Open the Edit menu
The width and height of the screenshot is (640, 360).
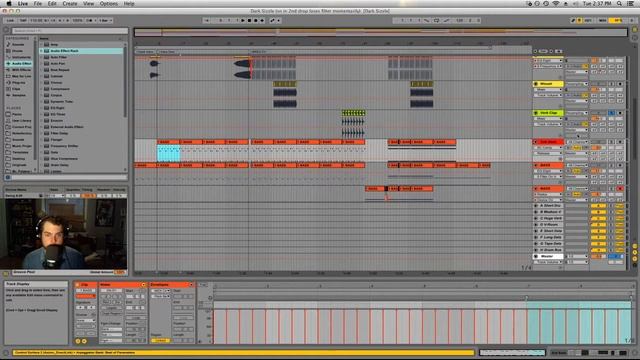coord(52,3)
